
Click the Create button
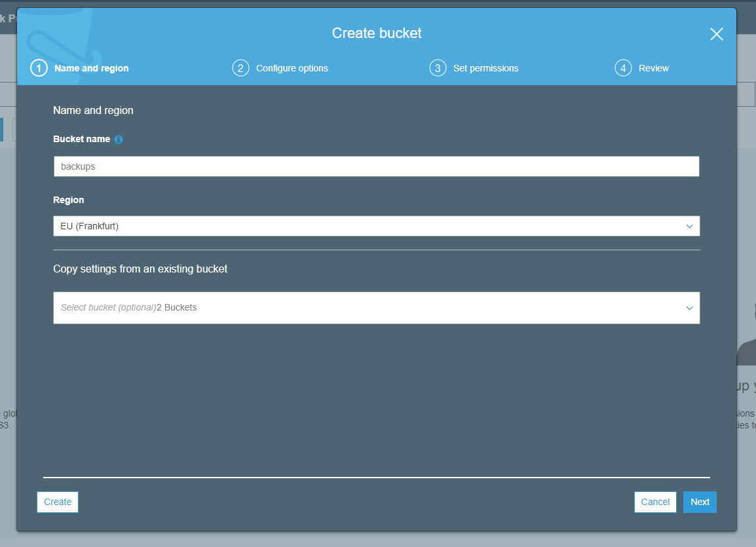[58, 502]
